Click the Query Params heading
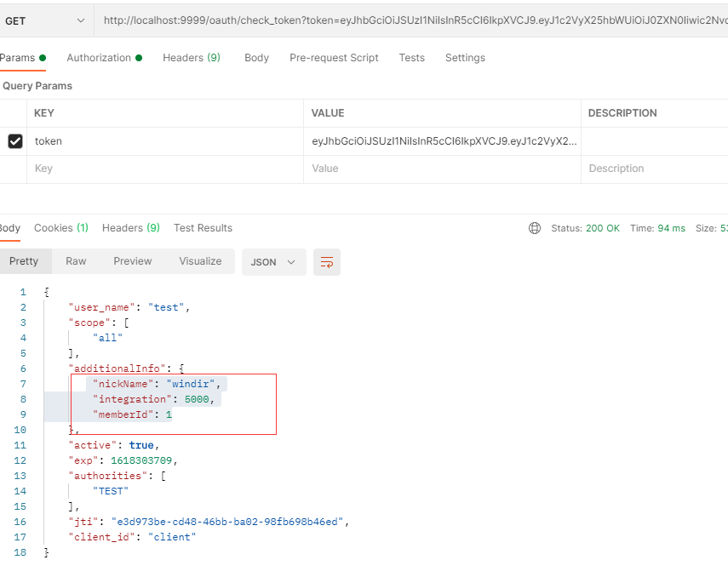 (x=37, y=86)
